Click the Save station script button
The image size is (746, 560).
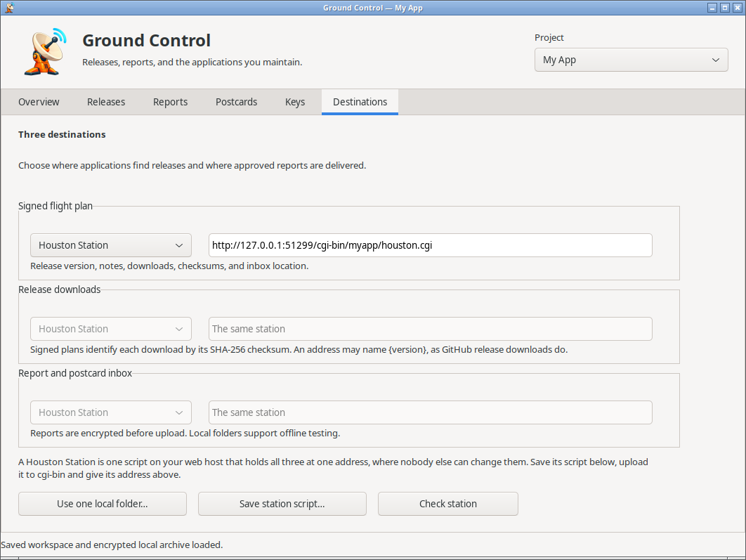point(282,504)
